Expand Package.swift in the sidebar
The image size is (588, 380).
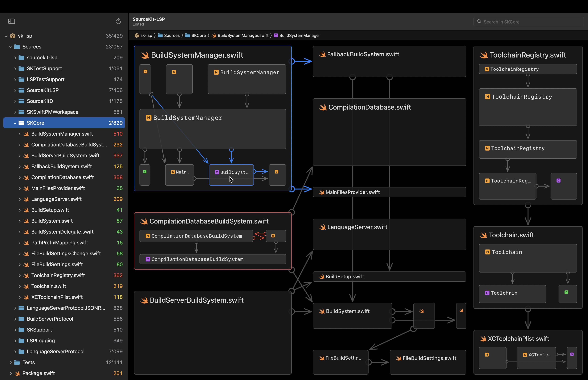(x=11, y=373)
